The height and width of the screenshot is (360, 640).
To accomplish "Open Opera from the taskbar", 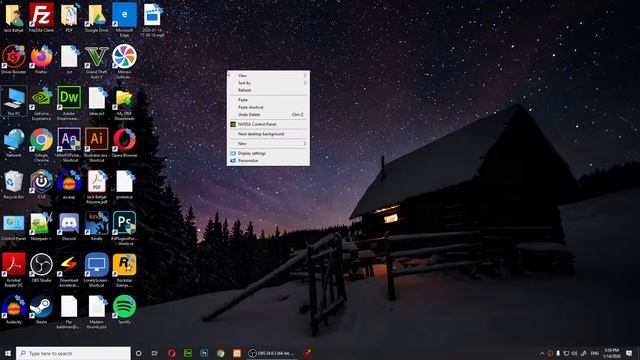I will click(171, 353).
